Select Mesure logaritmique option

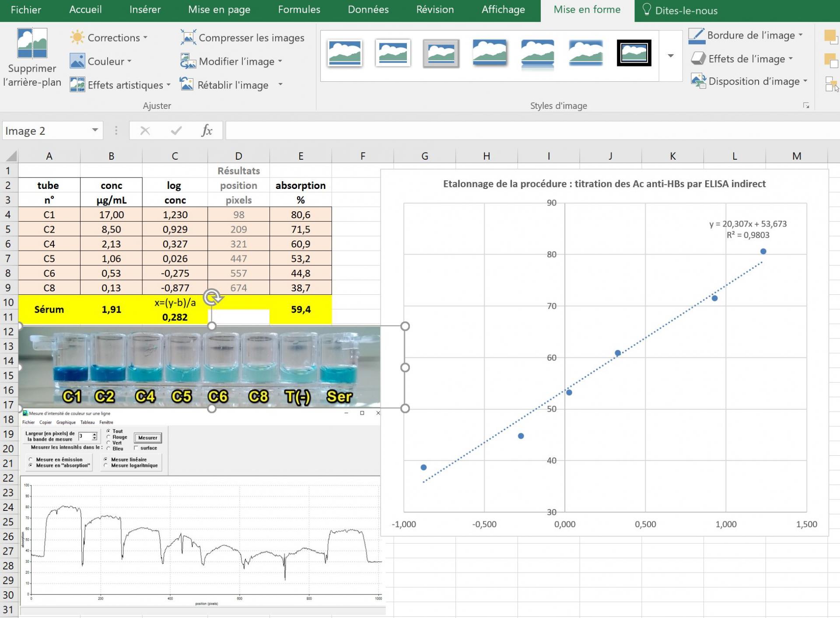pyautogui.click(x=106, y=465)
